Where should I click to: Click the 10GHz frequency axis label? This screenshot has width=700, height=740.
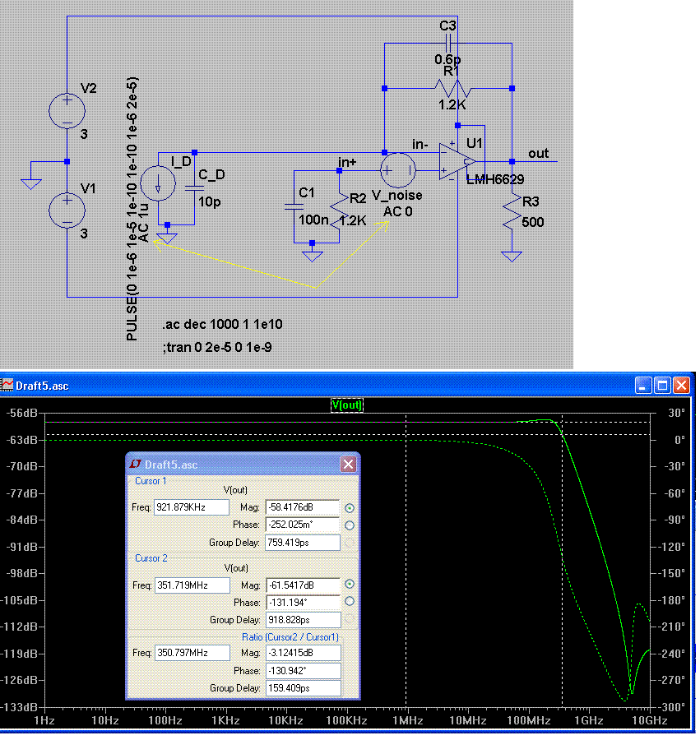(x=650, y=720)
